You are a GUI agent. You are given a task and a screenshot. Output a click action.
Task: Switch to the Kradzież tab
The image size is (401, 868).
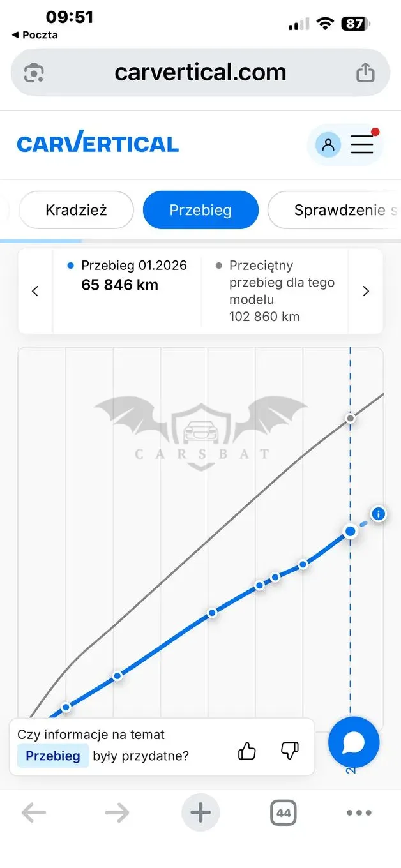76,210
